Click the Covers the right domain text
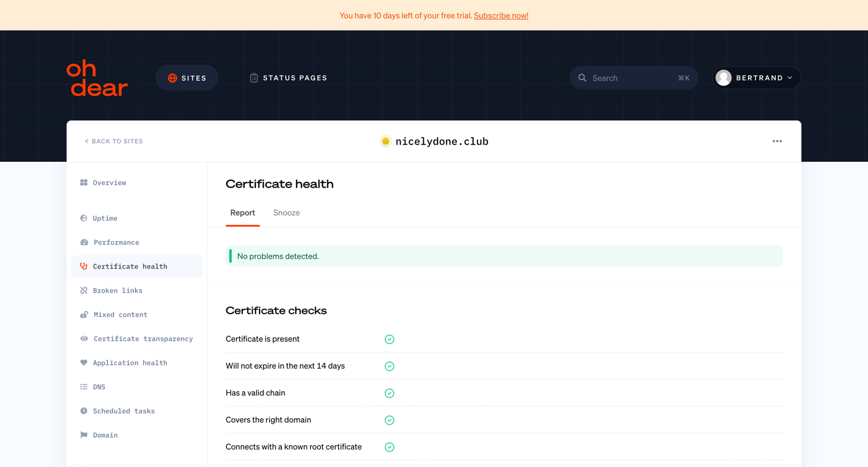The width and height of the screenshot is (868, 467). pyautogui.click(x=268, y=420)
